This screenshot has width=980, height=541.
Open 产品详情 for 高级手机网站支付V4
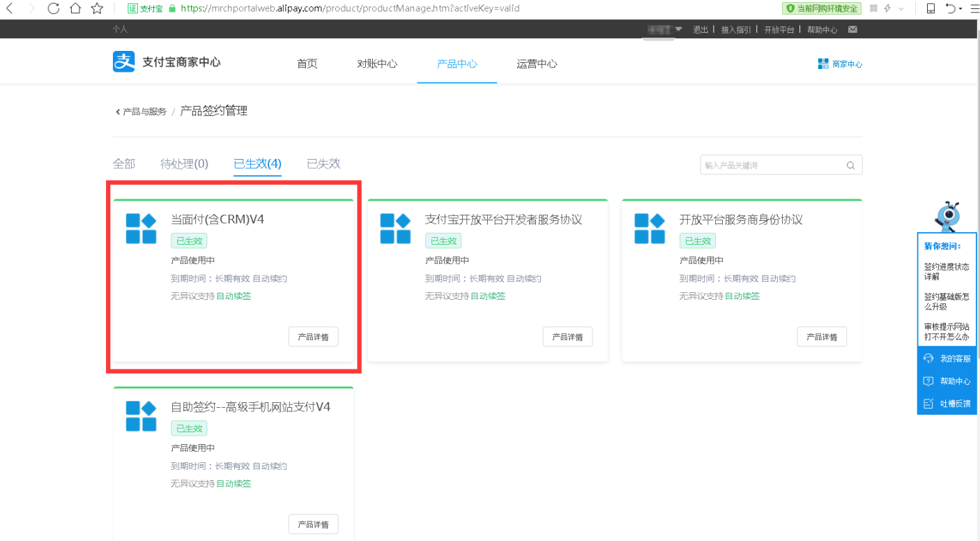(314, 524)
